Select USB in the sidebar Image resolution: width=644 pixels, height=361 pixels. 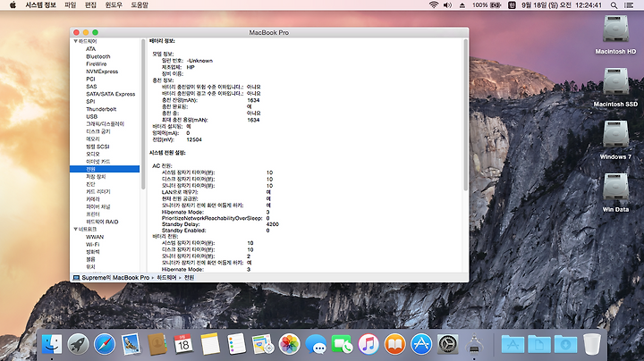91,116
